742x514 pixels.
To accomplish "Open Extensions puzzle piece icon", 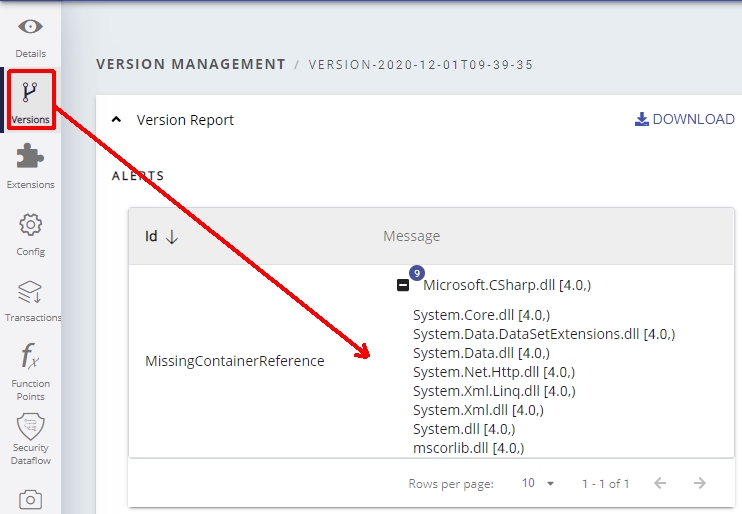I will (30, 157).
